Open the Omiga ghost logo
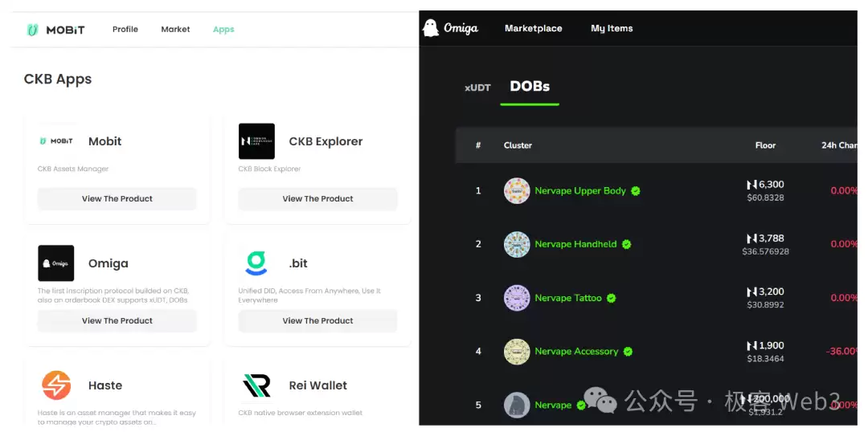This screenshot has width=868, height=436. 450,28
